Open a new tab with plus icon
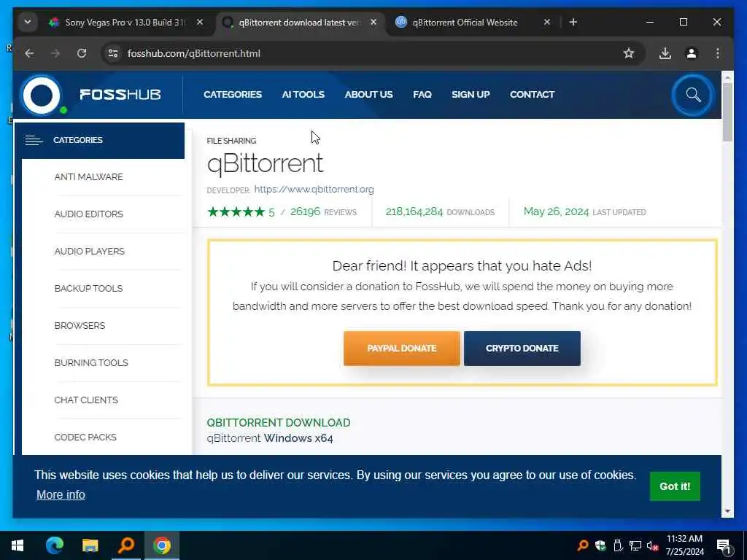This screenshot has width=747, height=560. (x=573, y=23)
